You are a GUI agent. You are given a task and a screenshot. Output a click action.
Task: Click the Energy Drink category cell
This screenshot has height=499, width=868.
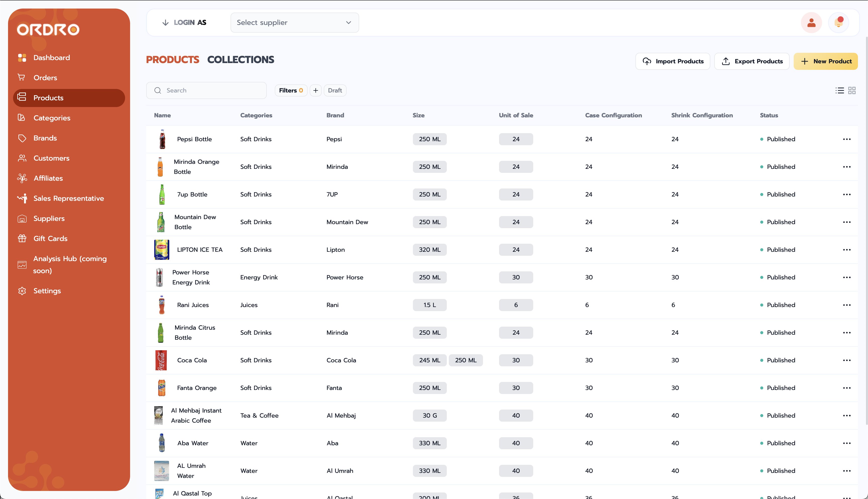[x=259, y=278]
